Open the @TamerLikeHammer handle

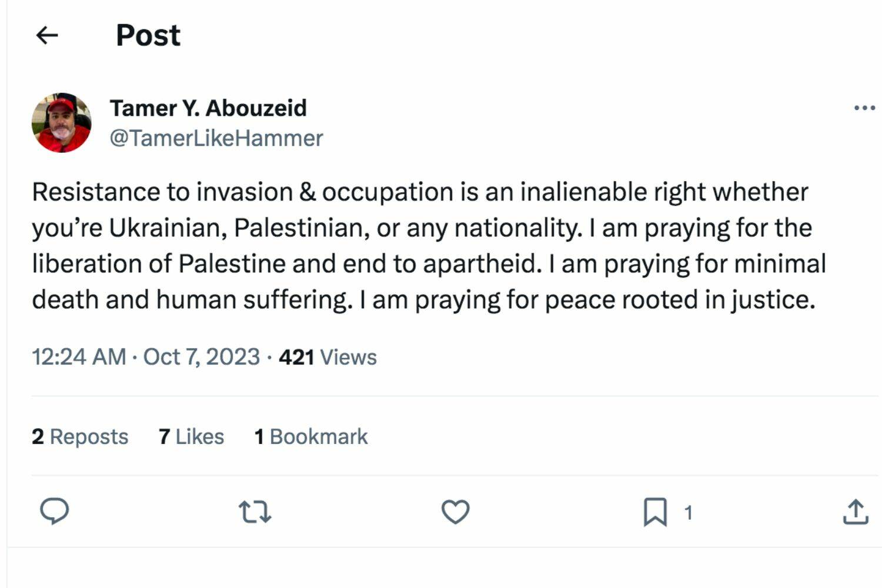[x=216, y=138]
